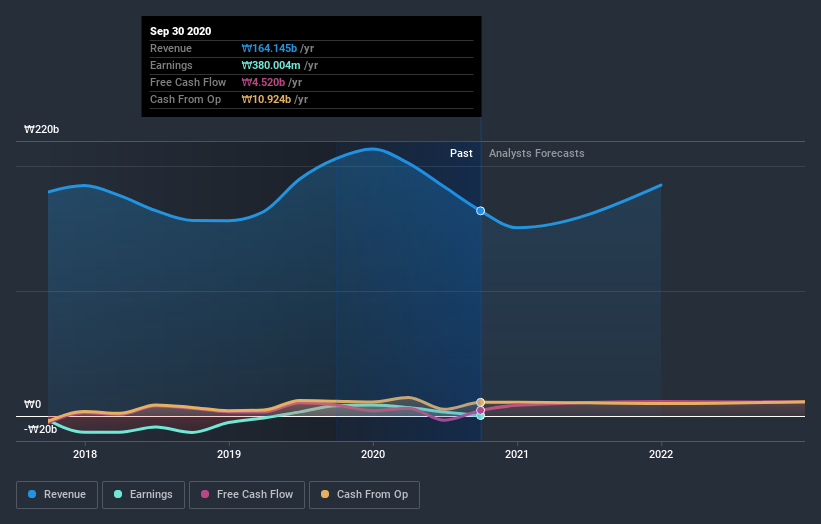Click the Revenue row label in tooltip
Image resolution: width=821 pixels, height=524 pixels.
tap(171, 48)
